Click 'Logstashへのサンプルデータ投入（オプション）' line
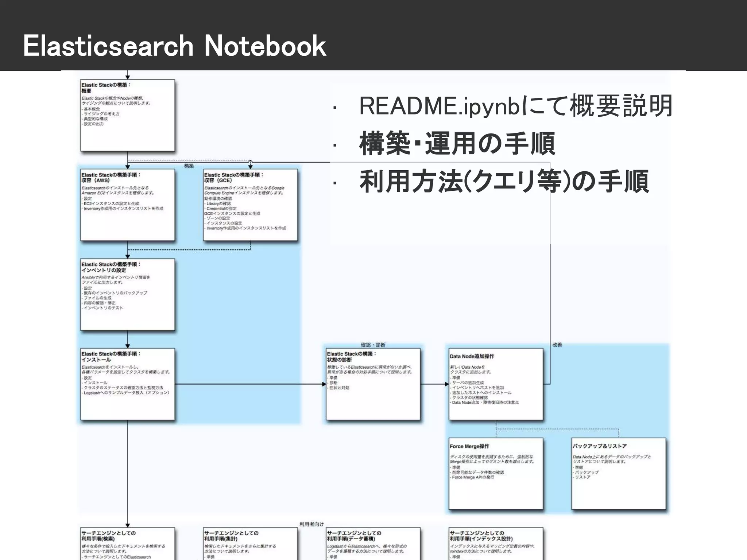 point(126,393)
